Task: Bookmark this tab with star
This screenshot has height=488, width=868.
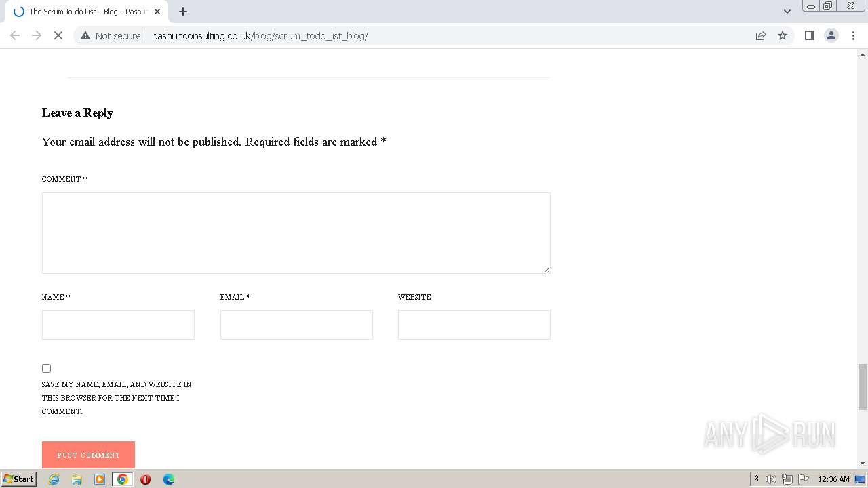Action: click(x=783, y=35)
